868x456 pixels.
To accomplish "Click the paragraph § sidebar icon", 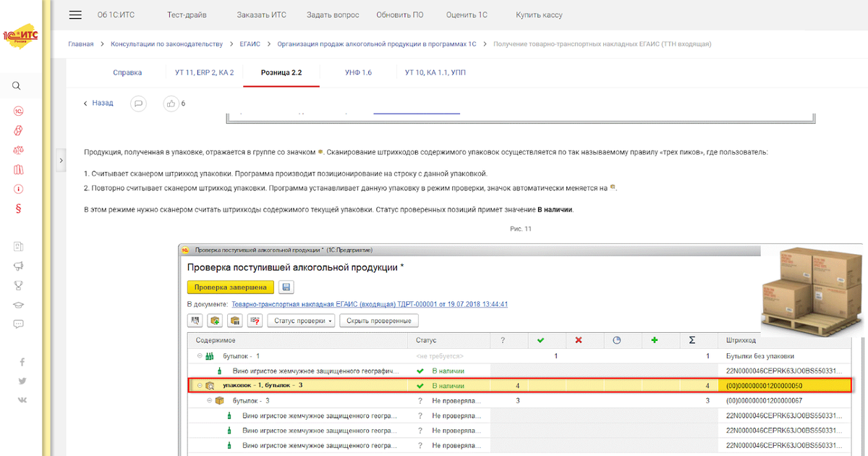I will (x=19, y=208).
